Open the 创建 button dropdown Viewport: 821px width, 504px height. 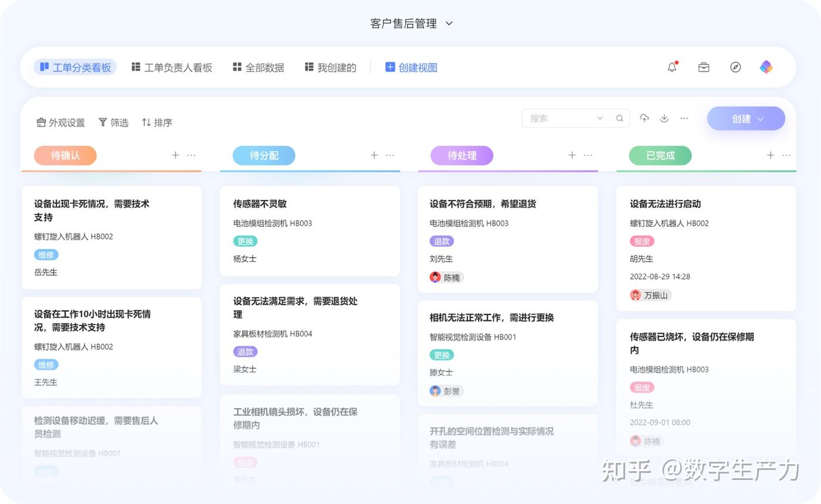pyautogui.click(x=745, y=118)
